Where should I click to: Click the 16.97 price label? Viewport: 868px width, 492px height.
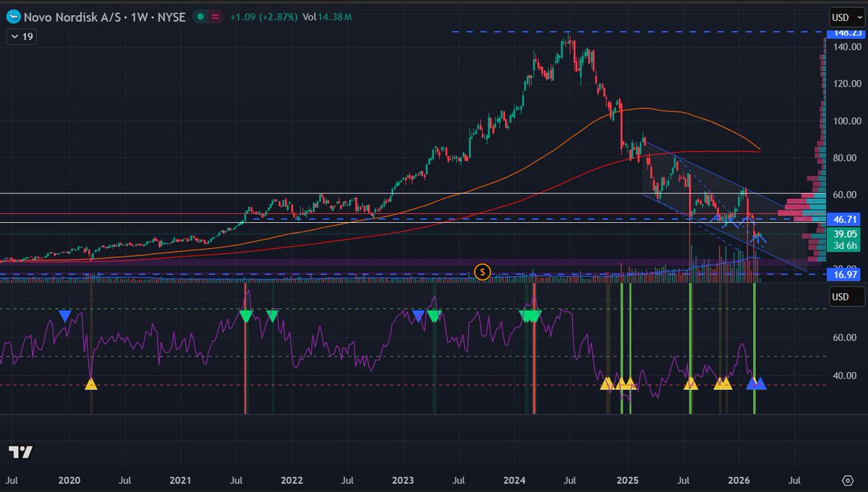click(844, 274)
